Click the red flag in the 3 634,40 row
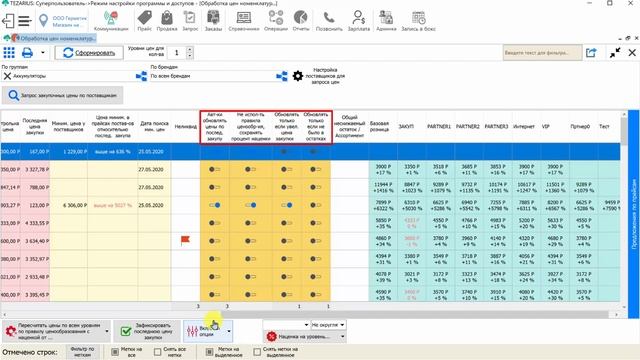Screen dimensions: 640x360 (x=185, y=241)
